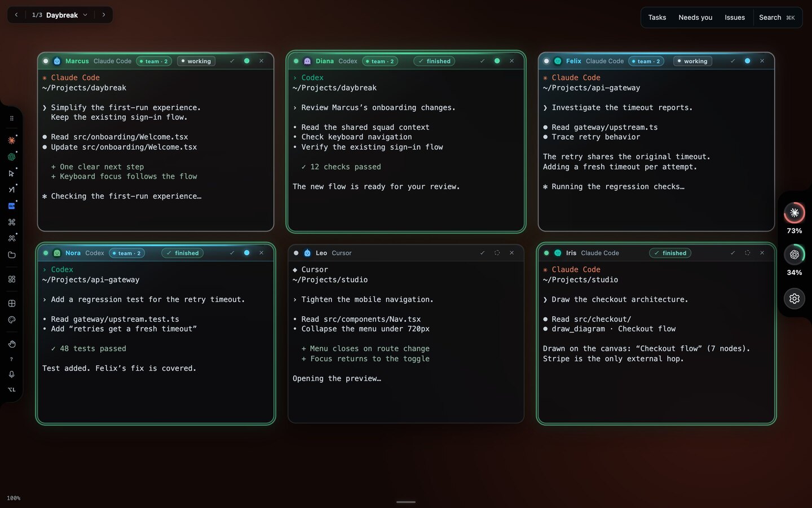Image resolution: width=812 pixels, height=508 pixels.
Task: Open the Issues tab
Action: [x=735, y=17]
